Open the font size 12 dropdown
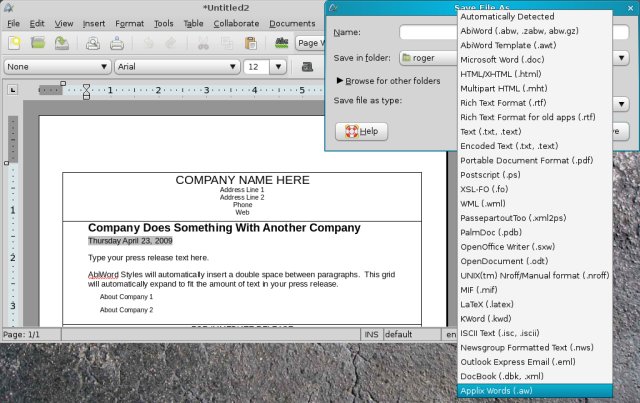Image resolution: width=640 pixels, height=403 pixels. click(x=264, y=67)
